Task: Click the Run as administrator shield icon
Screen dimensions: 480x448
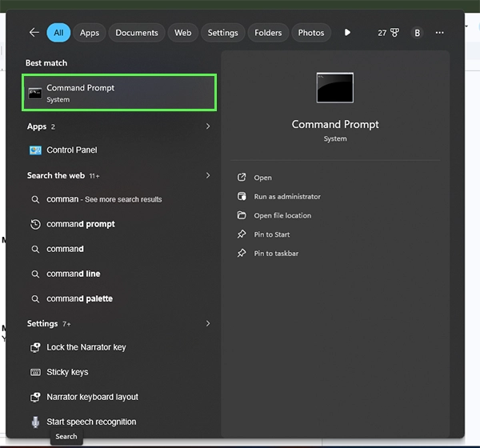Action: click(242, 196)
